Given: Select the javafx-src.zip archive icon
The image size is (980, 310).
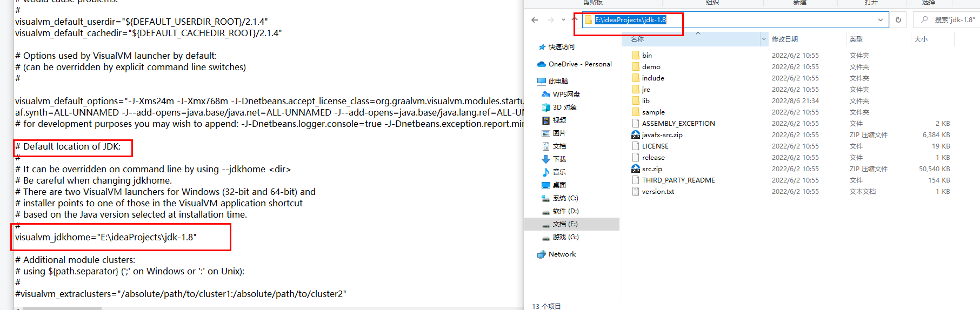Looking at the screenshot, I should (x=636, y=134).
